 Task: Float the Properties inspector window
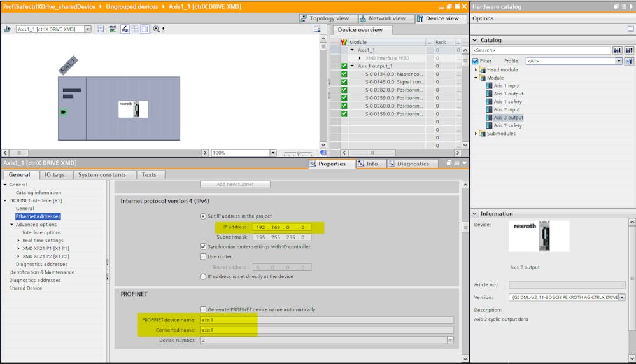449,163
